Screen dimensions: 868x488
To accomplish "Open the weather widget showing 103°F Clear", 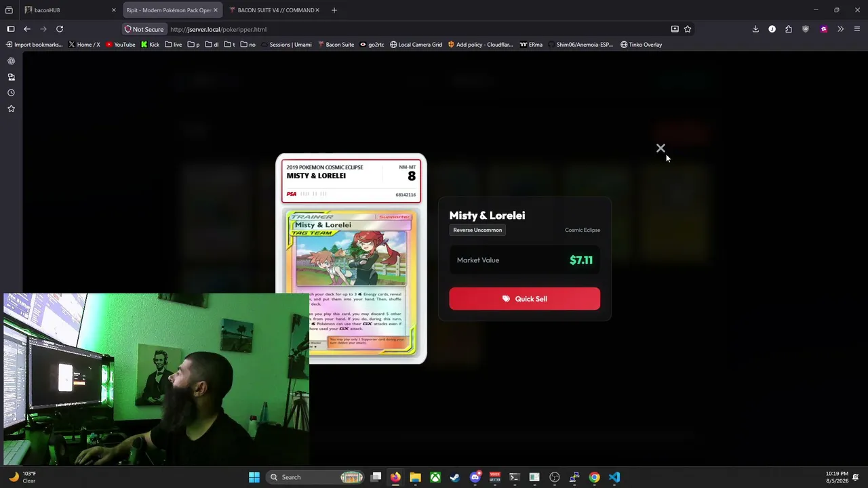I will tap(22, 477).
